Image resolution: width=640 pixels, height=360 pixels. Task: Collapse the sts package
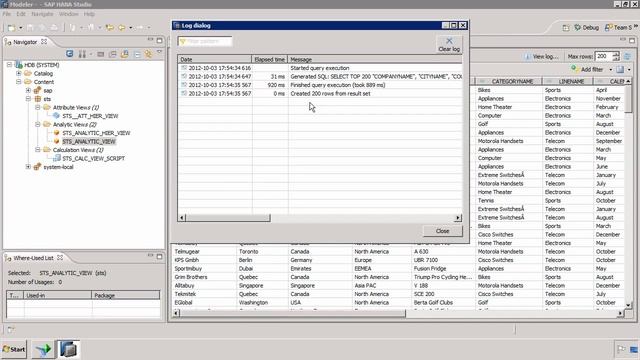pos(28,99)
